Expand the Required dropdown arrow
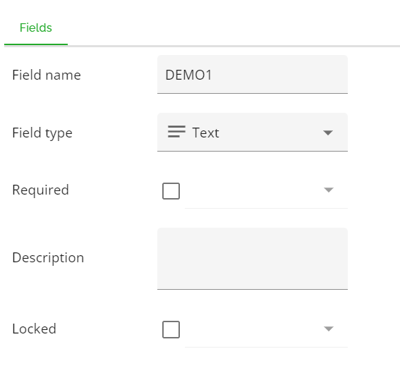Viewport: 400px width, 392px height. pos(329,190)
